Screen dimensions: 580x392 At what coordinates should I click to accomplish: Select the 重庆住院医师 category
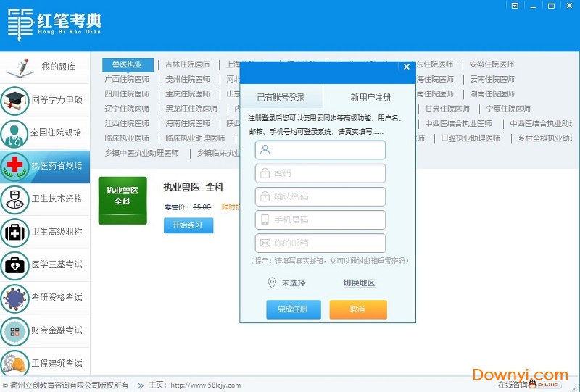188,94
